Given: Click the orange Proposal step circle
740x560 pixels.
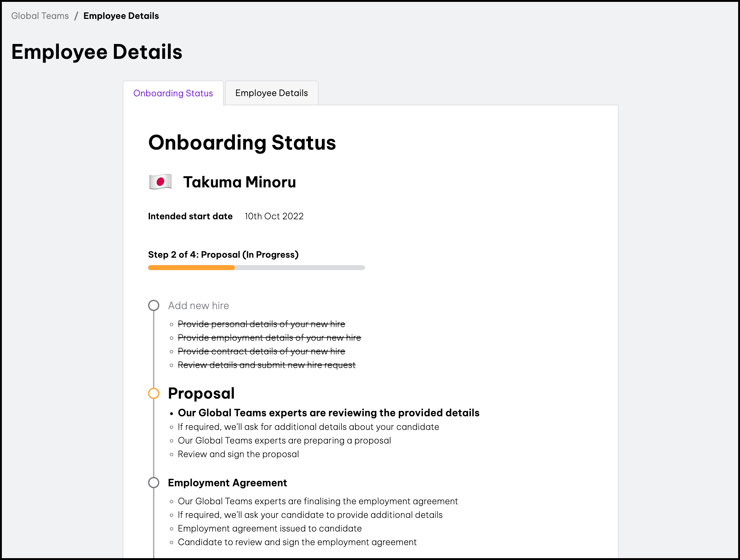Looking at the screenshot, I should [x=154, y=393].
